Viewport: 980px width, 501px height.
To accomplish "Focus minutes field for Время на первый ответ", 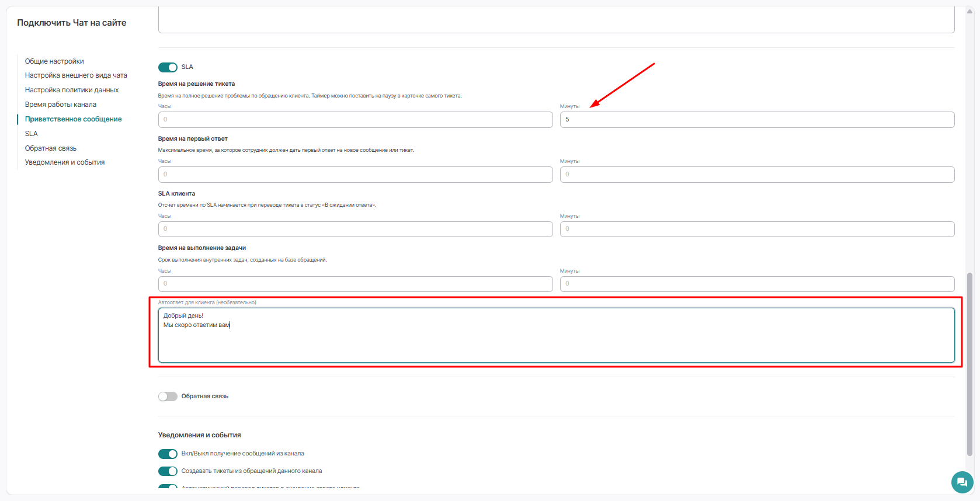I will click(757, 175).
